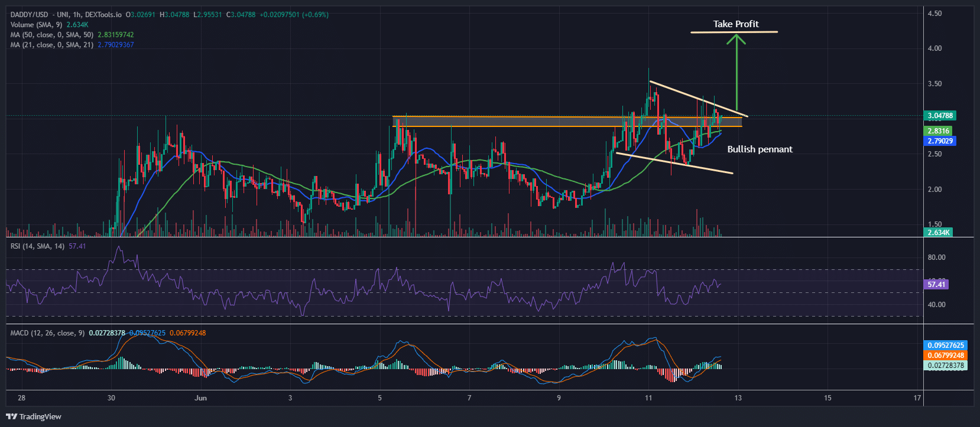Select the MA (50, close, 0, SMA, 50) label
The image size is (980, 427).
tap(52, 35)
